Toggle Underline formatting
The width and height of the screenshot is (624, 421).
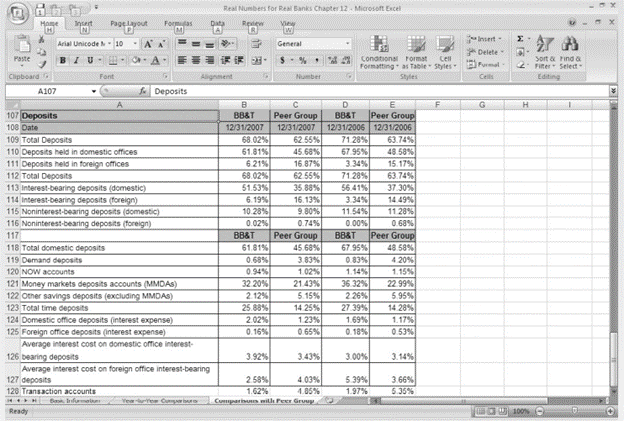pyautogui.click(x=90, y=60)
